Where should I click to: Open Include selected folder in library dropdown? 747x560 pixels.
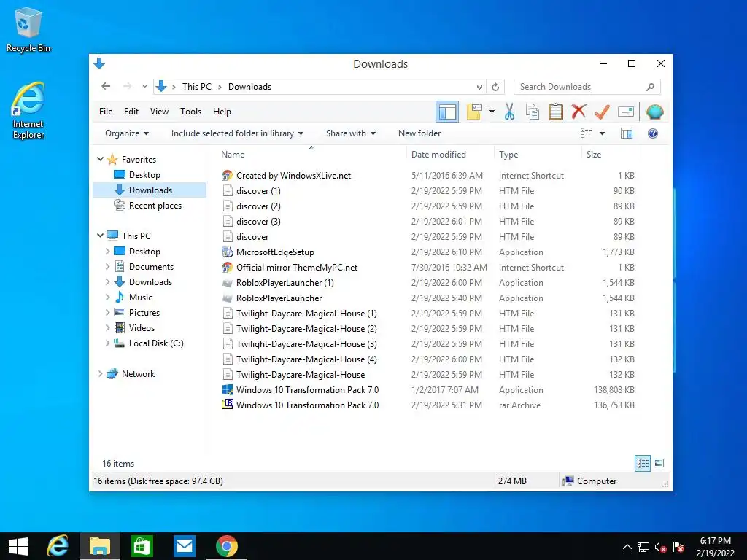pyautogui.click(x=237, y=133)
